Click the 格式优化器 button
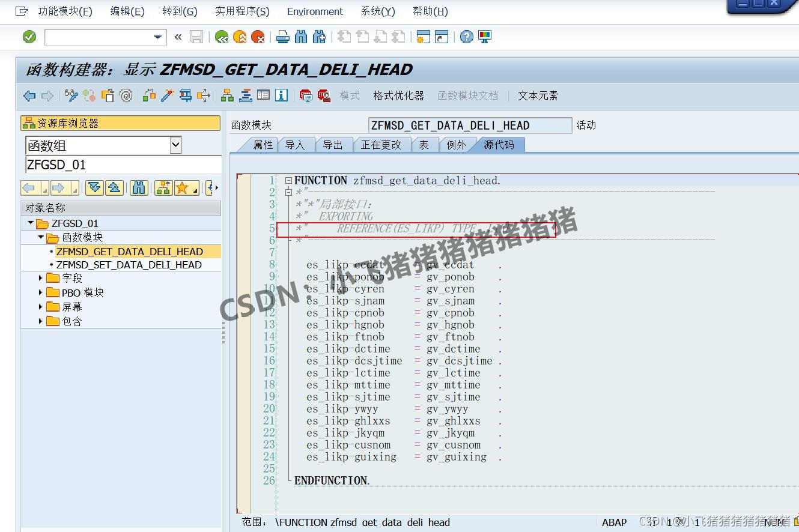The image size is (799, 532). [x=398, y=95]
